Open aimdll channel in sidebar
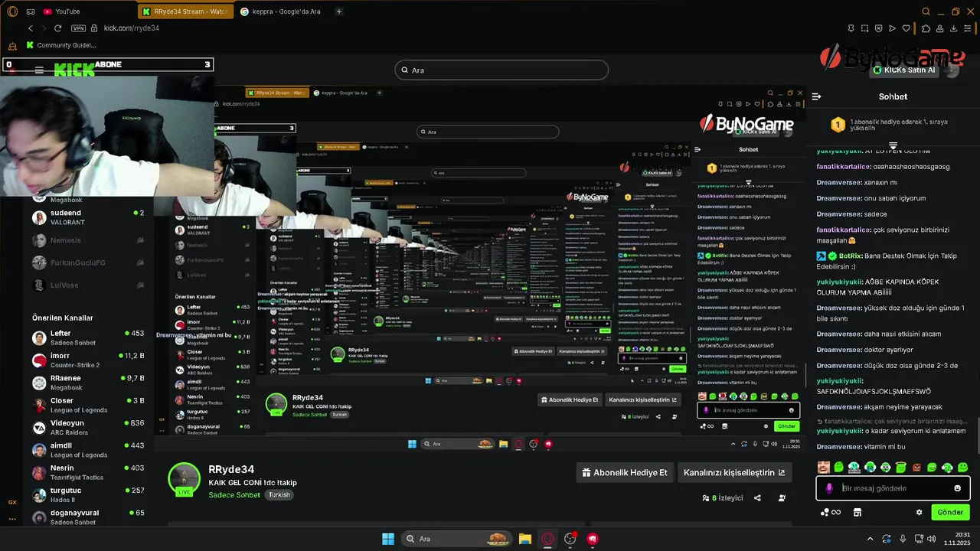 88,449
